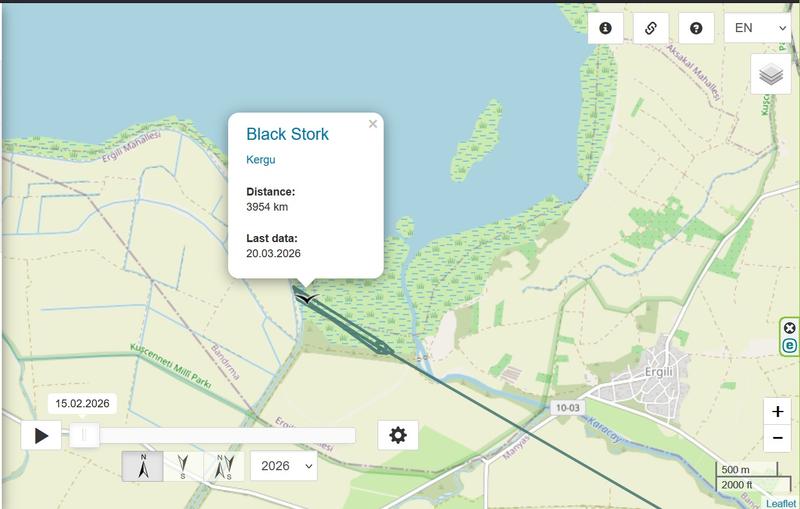Click the Kuscenneti Milli Parkı label
The image size is (800, 509).
coord(170,366)
